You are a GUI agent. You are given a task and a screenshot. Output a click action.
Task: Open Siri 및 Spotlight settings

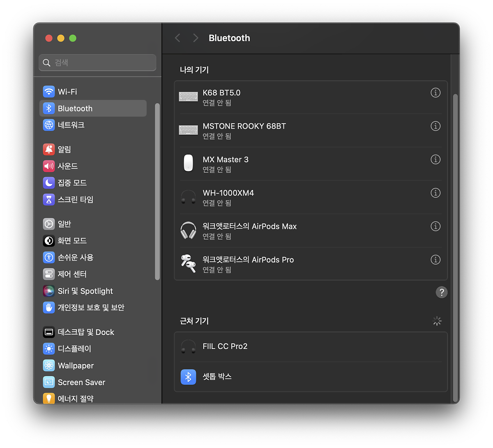click(x=93, y=291)
